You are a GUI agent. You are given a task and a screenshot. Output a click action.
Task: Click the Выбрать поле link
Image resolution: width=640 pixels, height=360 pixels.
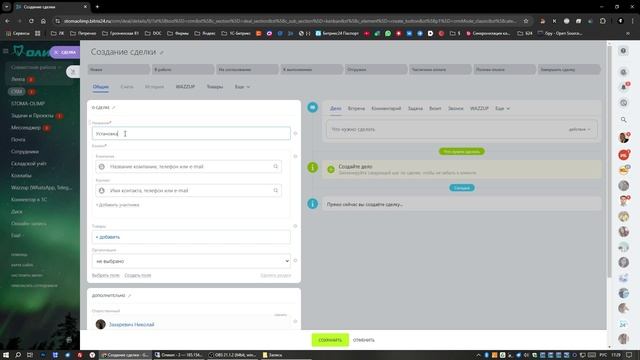point(106,276)
